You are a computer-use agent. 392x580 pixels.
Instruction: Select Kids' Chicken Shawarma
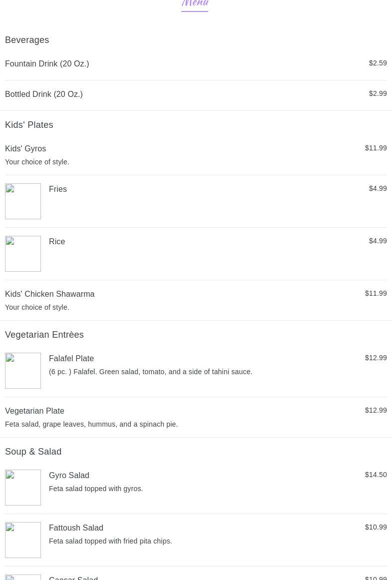tap(50, 294)
